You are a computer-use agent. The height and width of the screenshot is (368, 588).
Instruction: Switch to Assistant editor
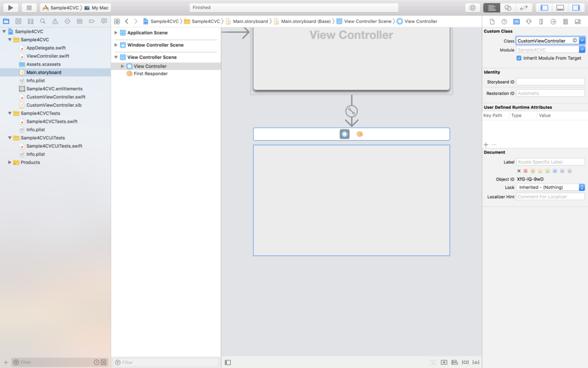click(508, 7)
